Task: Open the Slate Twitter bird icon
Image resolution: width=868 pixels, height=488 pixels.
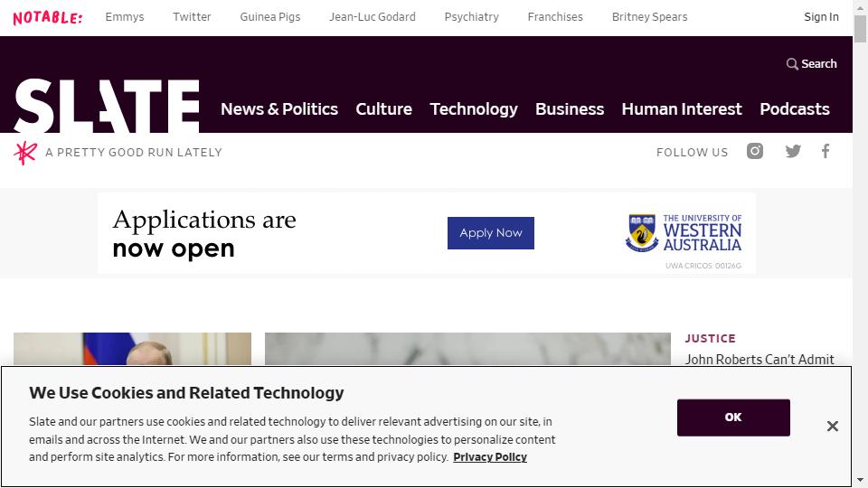Action: click(793, 151)
